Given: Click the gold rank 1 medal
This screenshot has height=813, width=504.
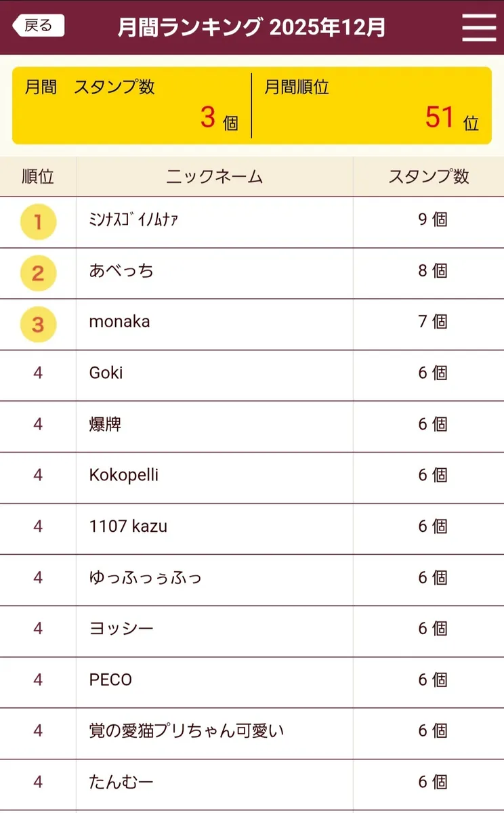Looking at the screenshot, I should click(38, 222).
